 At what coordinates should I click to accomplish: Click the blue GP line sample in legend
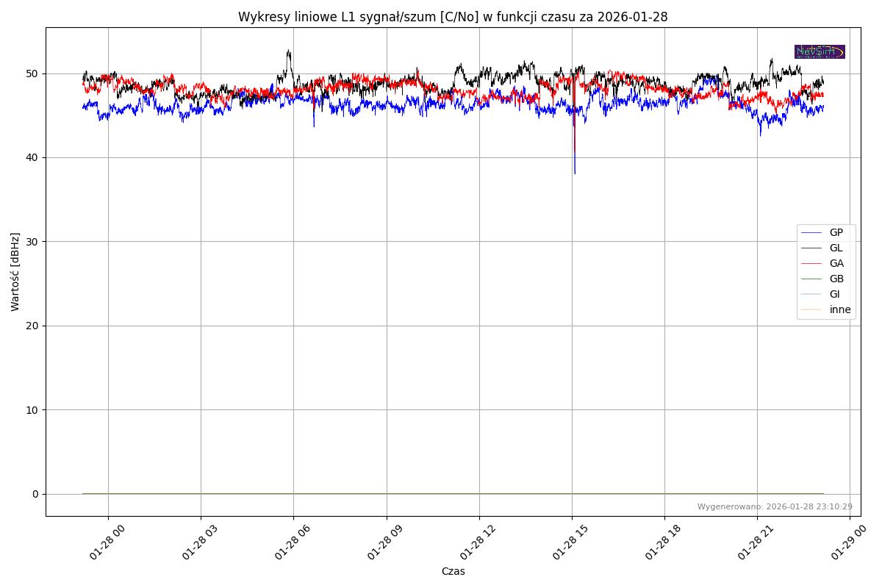click(x=811, y=232)
